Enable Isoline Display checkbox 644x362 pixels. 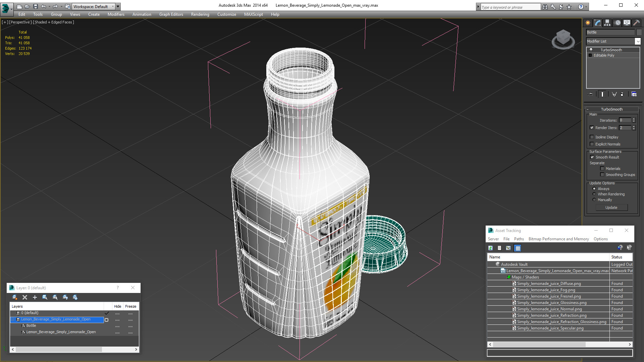pos(592,137)
